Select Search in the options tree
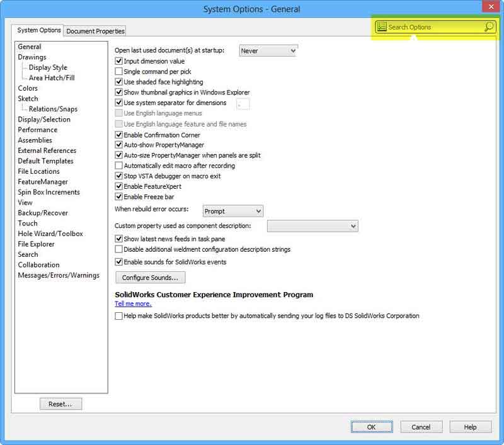504x445 pixels. (x=28, y=254)
